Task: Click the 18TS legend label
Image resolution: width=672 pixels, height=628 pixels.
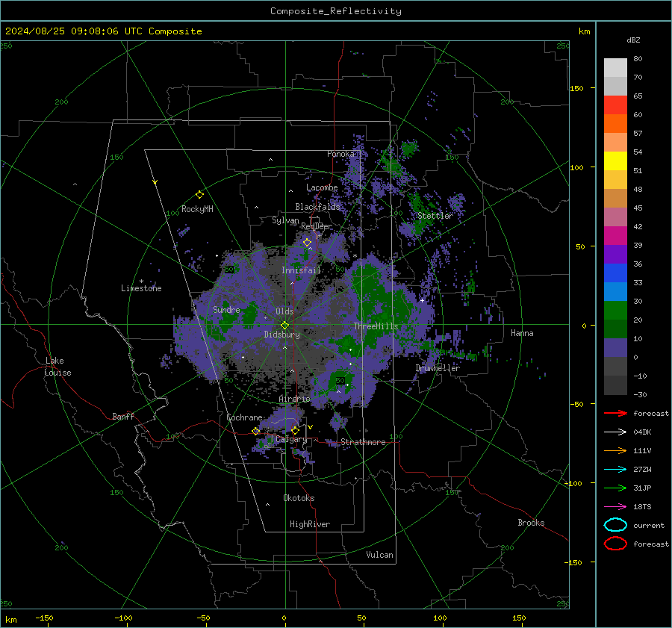Action: click(642, 507)
